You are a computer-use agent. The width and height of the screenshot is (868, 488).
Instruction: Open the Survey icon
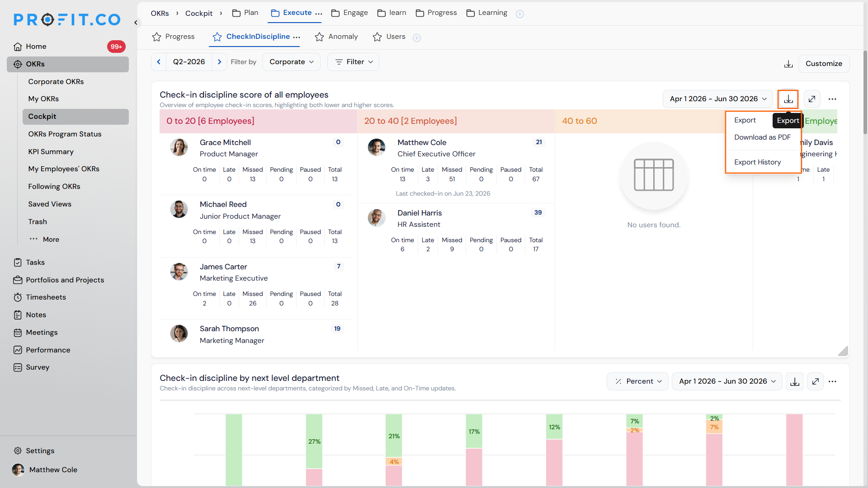(x=18, y=367)
